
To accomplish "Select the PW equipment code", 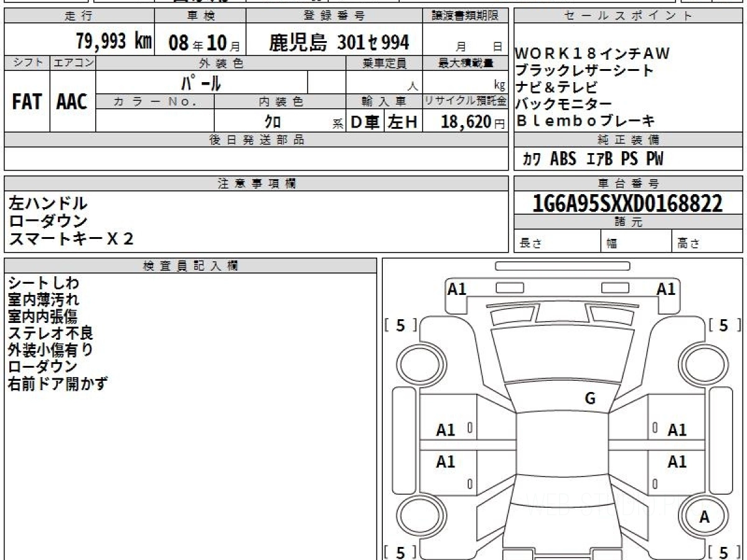I will click(x=655, y=159).
